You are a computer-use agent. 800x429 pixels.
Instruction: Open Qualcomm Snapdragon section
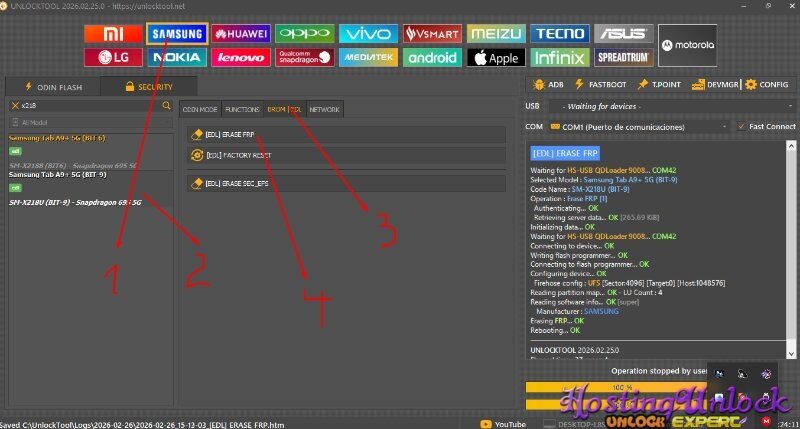305,57
